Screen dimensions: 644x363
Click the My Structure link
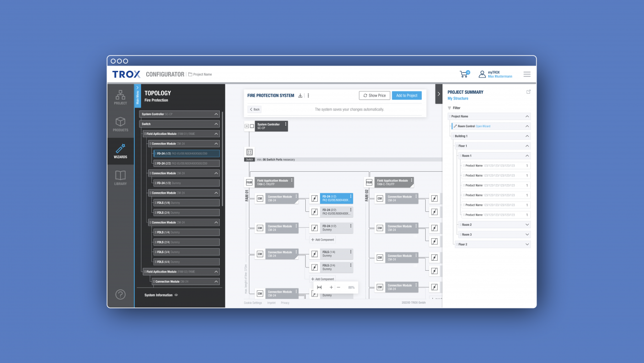(458, 99)
